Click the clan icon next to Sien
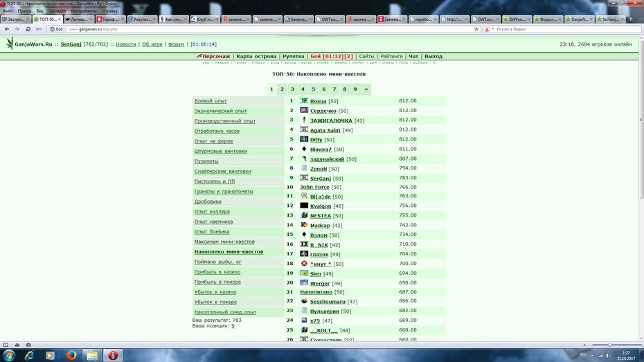Screen dimensions: 644x362 coord(304,273)
